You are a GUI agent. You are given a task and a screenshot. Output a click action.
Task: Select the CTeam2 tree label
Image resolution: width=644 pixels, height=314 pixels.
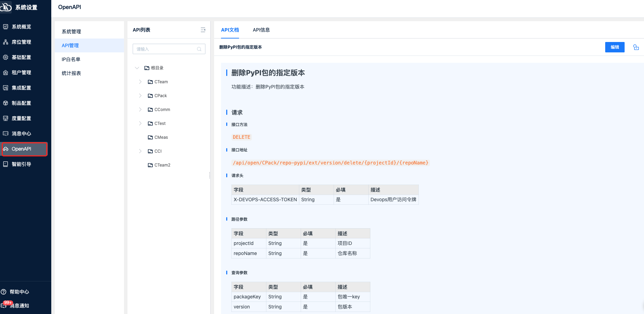tap(162, 165)
